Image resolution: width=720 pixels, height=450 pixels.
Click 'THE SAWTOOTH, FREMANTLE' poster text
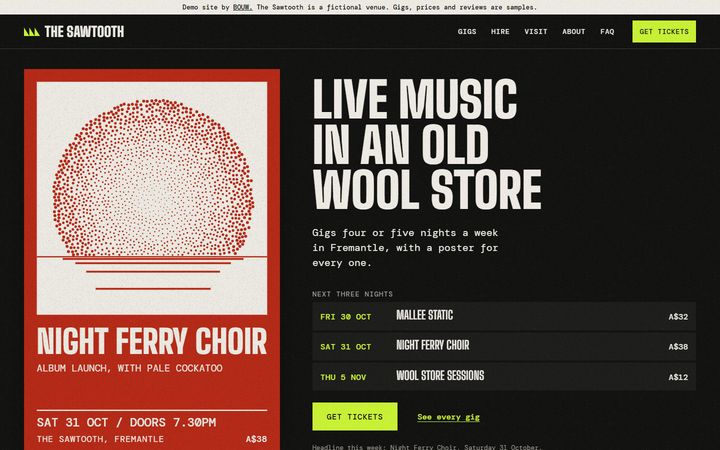(x=100, y=439)
